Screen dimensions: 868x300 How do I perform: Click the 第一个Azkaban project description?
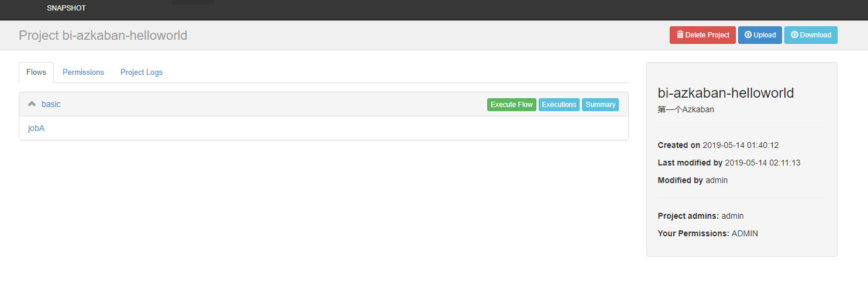pyautogui.click(x=686, y=109)
